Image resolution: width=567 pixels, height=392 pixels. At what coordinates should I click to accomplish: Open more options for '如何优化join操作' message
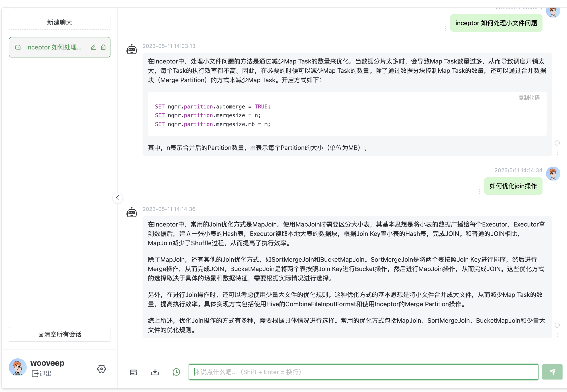(479, 191)
